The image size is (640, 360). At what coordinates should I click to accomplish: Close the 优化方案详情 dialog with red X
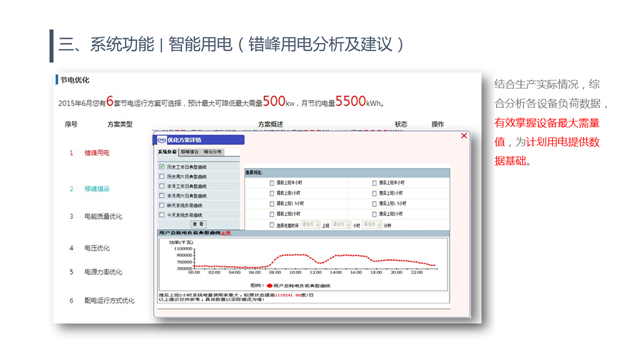(x=464, y=136)
